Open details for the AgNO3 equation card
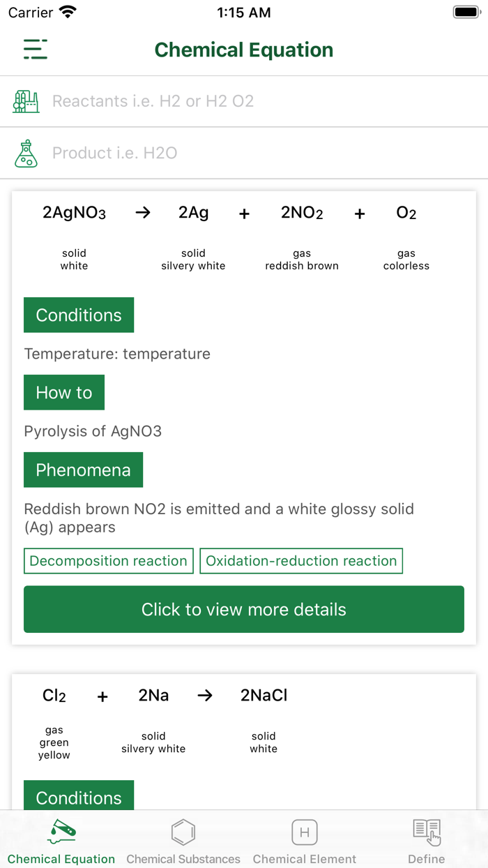Screen dimensions: 488x868 point(244,608)
